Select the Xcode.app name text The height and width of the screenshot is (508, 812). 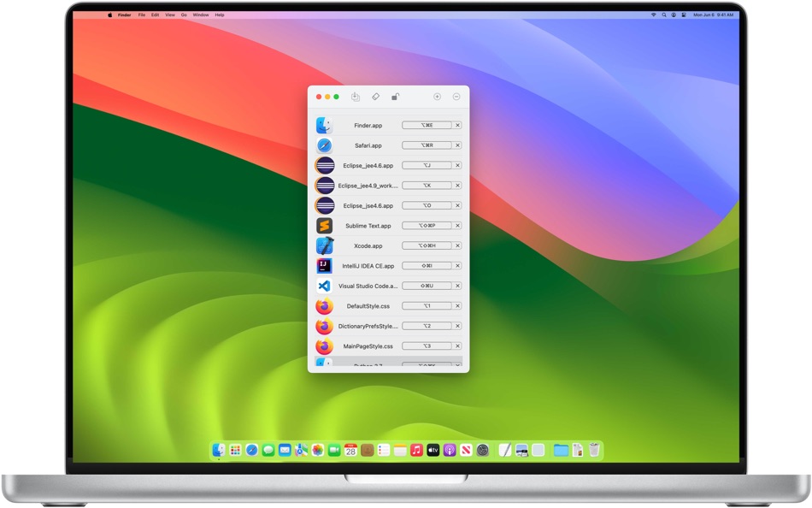[368, 246]
